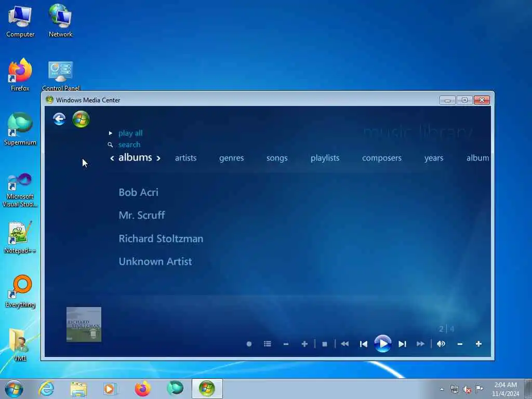Open the Notepad++ desktop shortcut
Viewport: 532px width, 399px height.
[20, 237]
